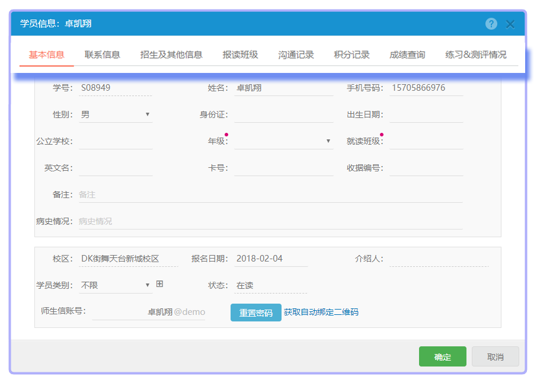The height and width of the screenshot is (392, 537).
Task: Open the 性别 dropdown
Action: pos(116,114)
